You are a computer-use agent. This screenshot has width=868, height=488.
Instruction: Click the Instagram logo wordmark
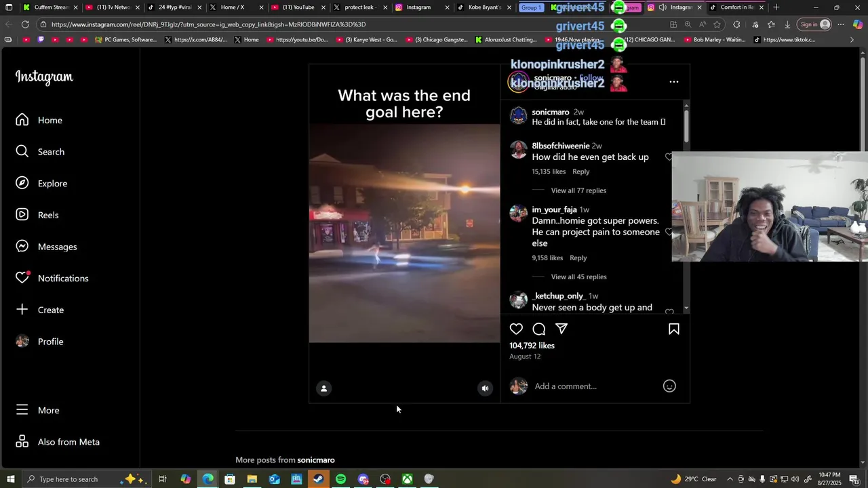tap(44, 77)
